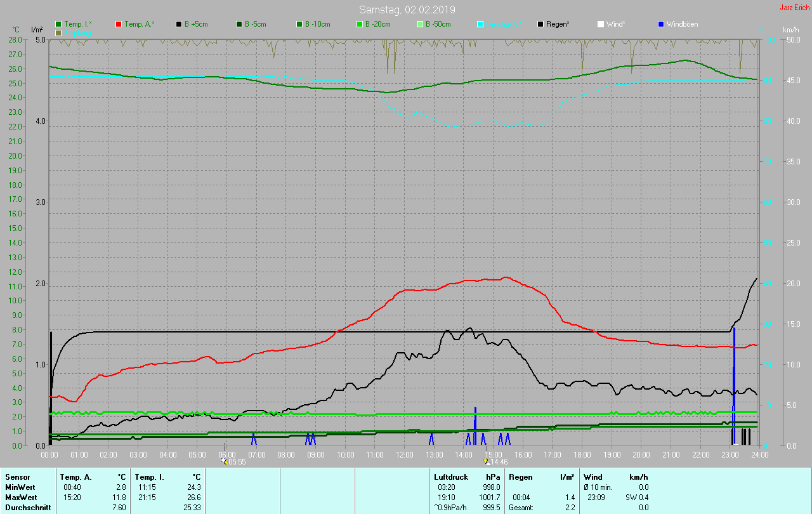
Task: Select the MaxWert row label
Action: coord(20,498)
